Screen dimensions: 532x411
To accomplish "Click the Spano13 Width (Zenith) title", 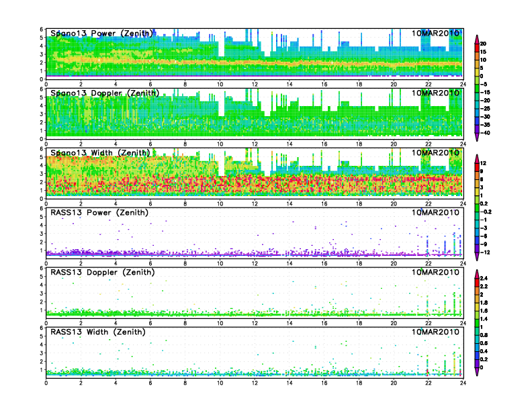I will click(x=100, y=152).
